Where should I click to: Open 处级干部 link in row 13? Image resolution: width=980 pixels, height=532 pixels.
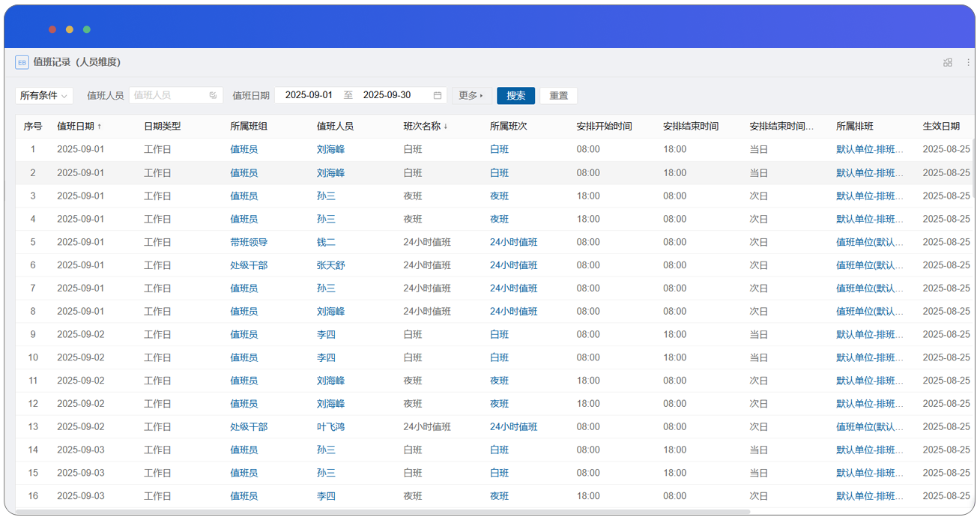[249, 427]
